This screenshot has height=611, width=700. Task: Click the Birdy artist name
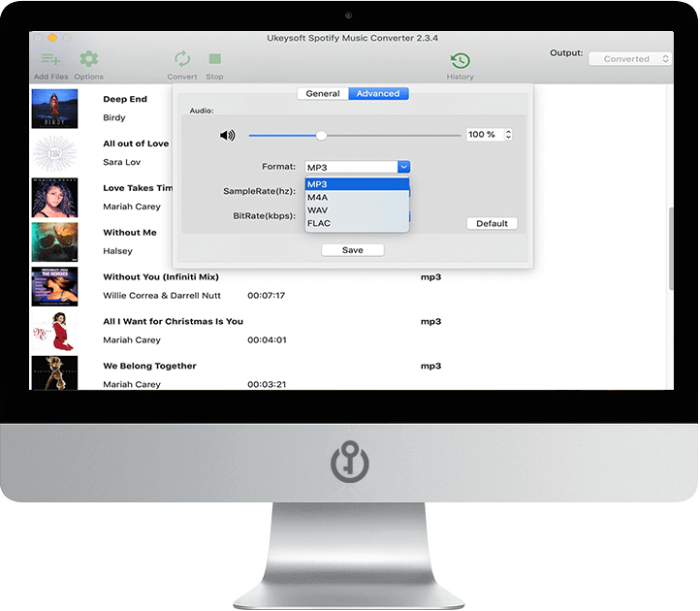click(x=114, y=118)
